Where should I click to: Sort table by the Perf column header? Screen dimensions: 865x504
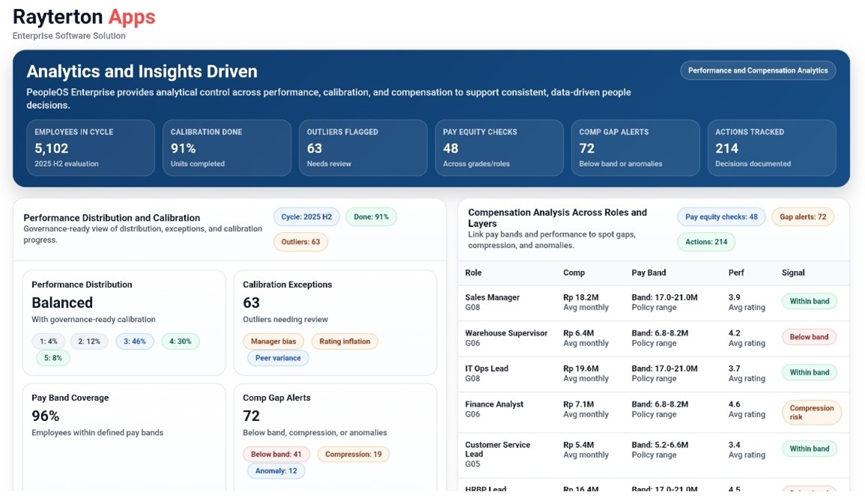(736, 273)
